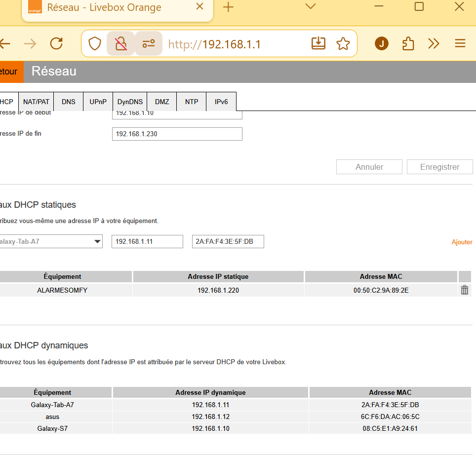
Task: Select the IPv6 tab
Action: (x=221, y=102)
